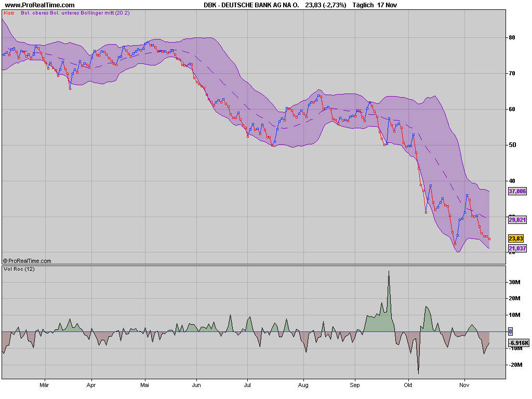
Task: Click the last red price point on the chart
Action: tap(489, 239)
